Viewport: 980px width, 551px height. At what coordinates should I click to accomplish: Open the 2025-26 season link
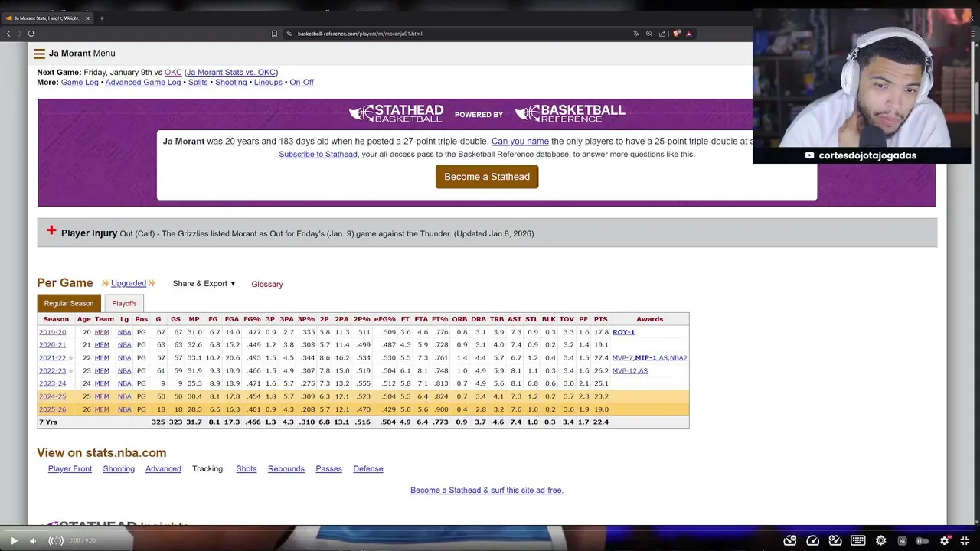click(53, 409)
